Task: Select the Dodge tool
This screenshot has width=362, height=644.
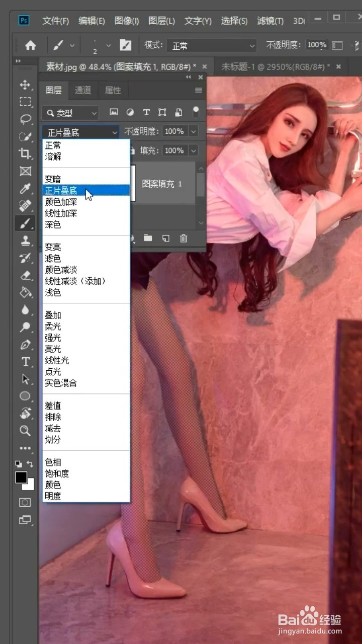Action: [25, 327]
